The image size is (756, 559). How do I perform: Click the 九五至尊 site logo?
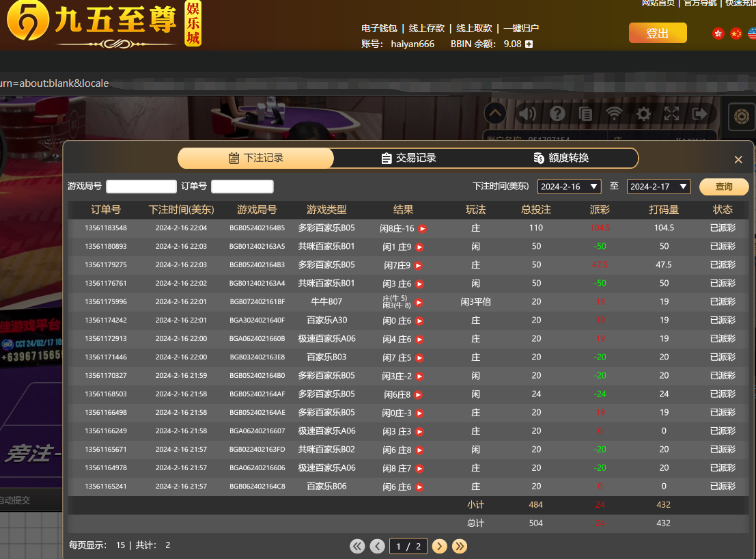point(104,24)
